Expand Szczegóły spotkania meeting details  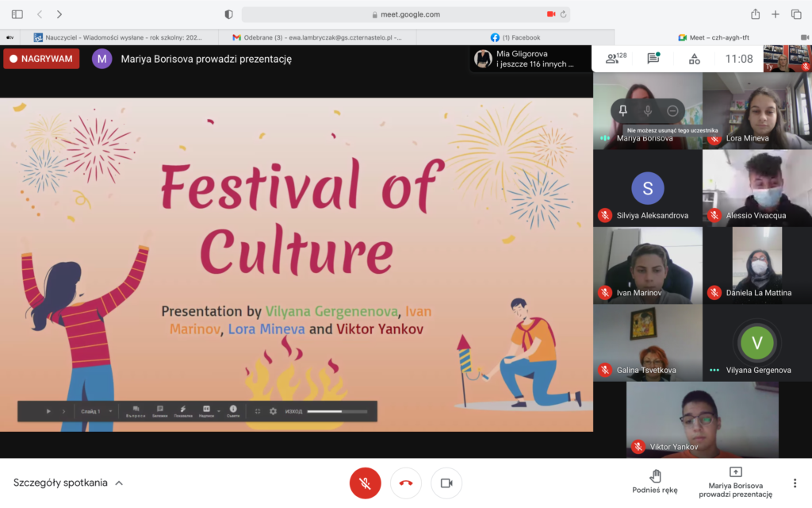pos(68,483)
